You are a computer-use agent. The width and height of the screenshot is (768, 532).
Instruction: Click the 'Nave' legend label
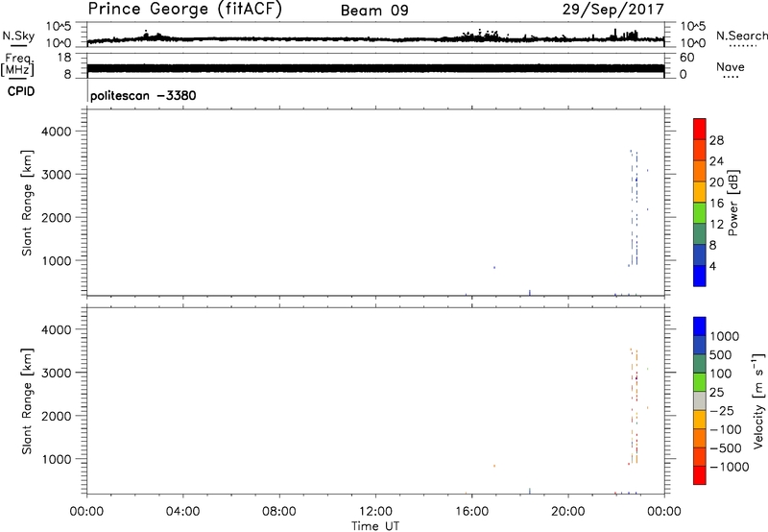coord(730,67)
